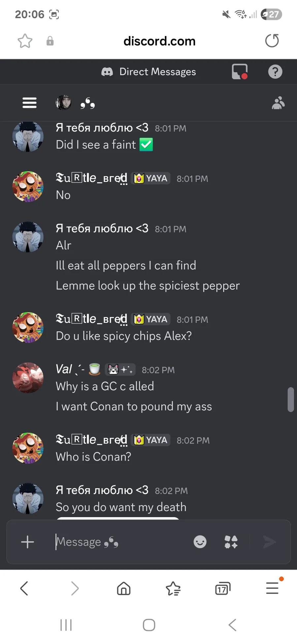Open the browser menu with orange dot
Screen dimensions: 297x644
[273, 587]
